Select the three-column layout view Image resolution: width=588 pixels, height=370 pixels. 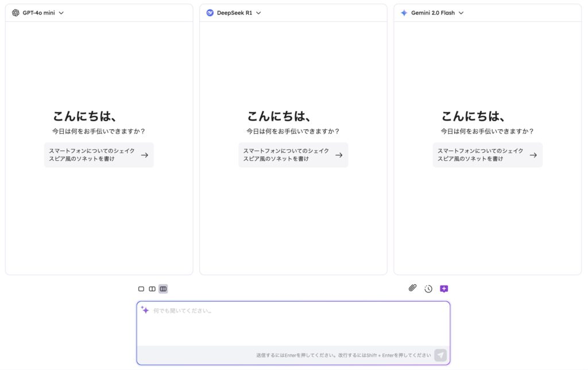pyautogui.click(x=163, y=289)
